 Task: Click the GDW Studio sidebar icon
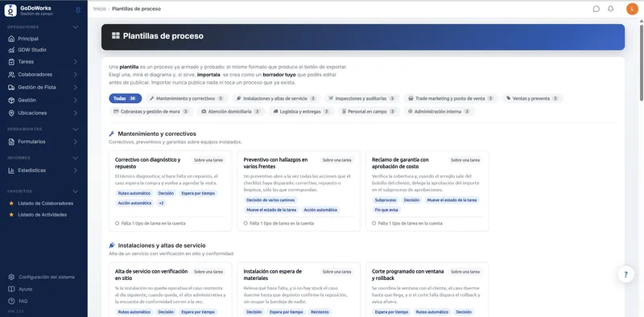click(x=11, y=50)
